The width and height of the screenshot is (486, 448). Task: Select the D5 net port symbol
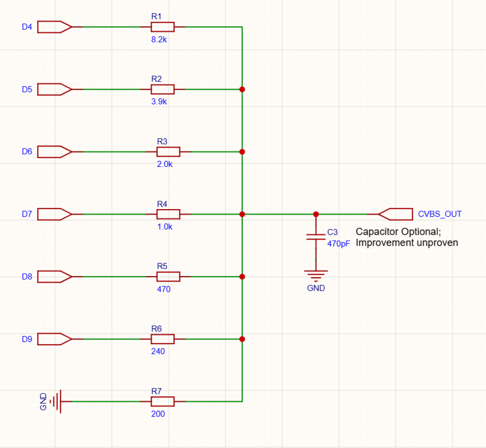(x=55, y=89)
